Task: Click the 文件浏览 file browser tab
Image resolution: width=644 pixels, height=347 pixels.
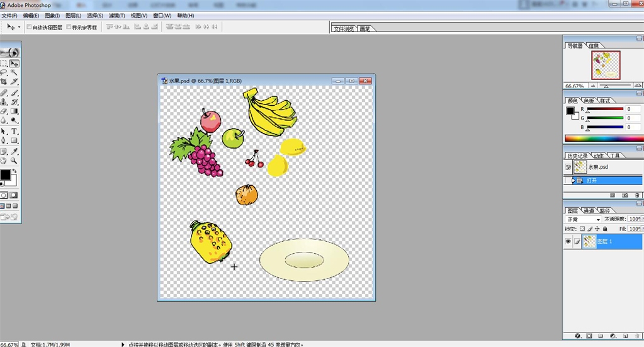Action: pyautogui.click(x=344, y=29)
